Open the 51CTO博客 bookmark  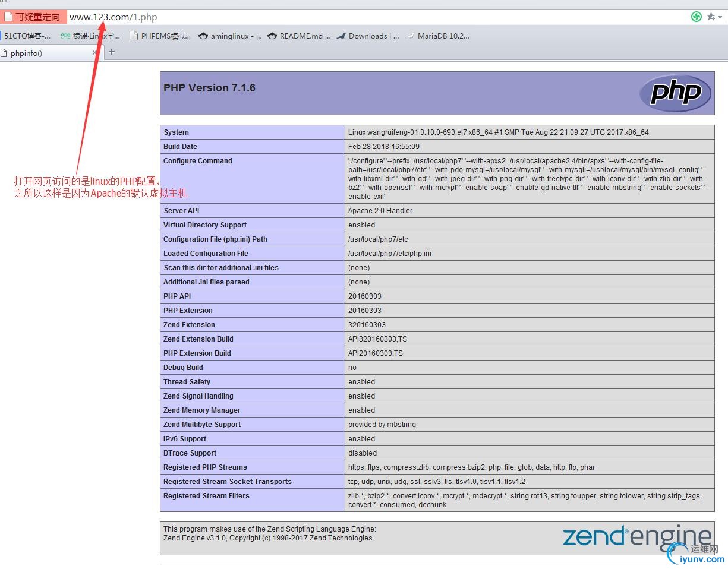click(x=26, y=36)
